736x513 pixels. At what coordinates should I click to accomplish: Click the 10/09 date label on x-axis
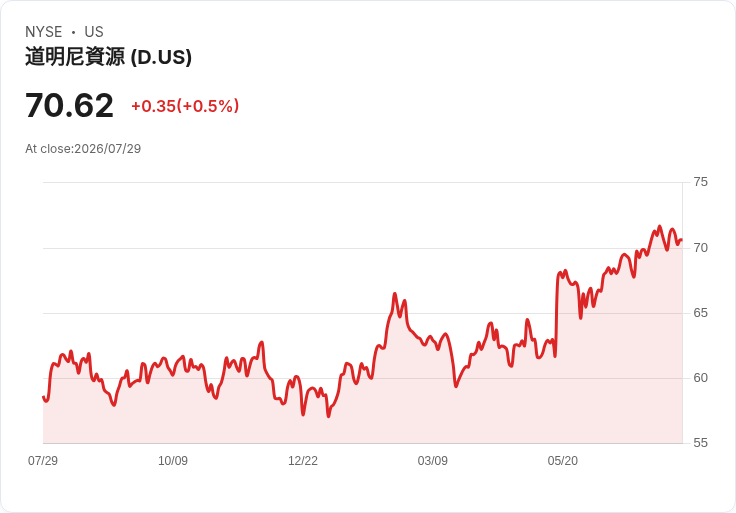[173, 461]
